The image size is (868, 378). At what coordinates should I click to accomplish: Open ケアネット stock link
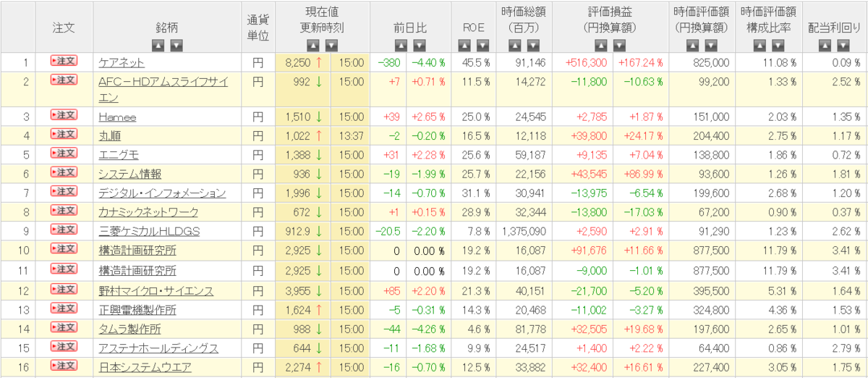(x=122, y=63)
